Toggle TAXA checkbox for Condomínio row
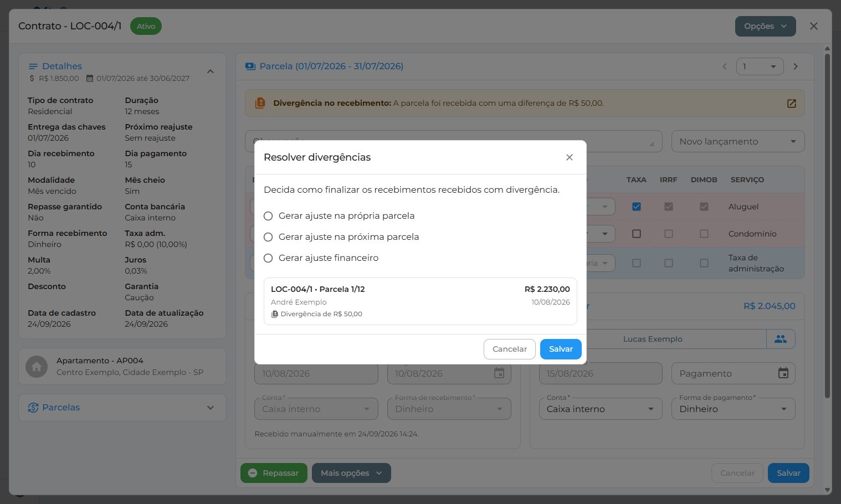The width and height of the screenshot is (841, 504). 637,234
